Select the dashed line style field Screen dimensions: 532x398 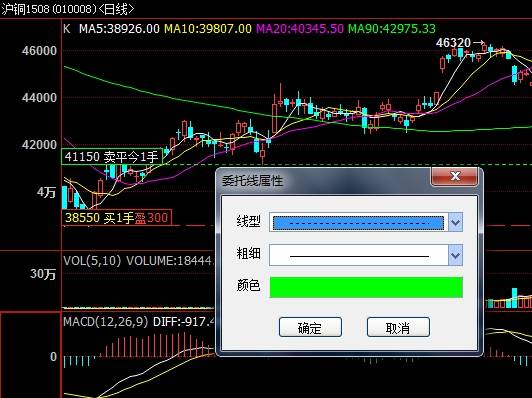pos(359,223)
